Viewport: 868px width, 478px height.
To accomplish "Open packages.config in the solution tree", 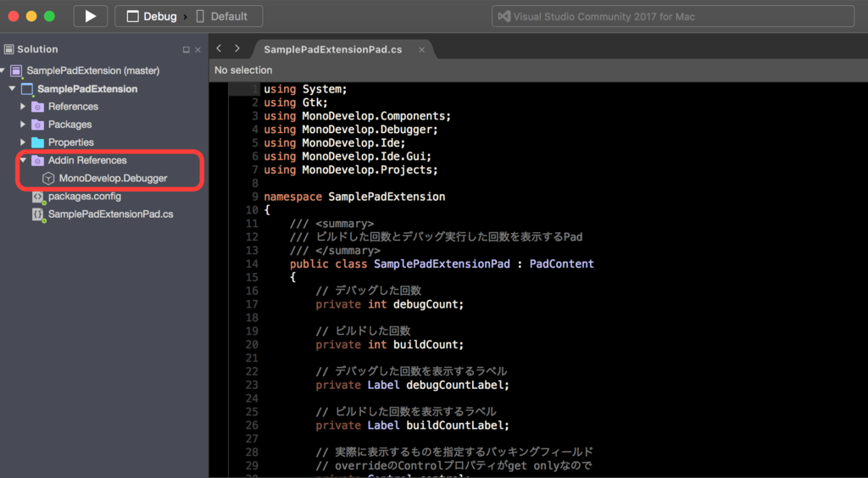I will (85, 197).
